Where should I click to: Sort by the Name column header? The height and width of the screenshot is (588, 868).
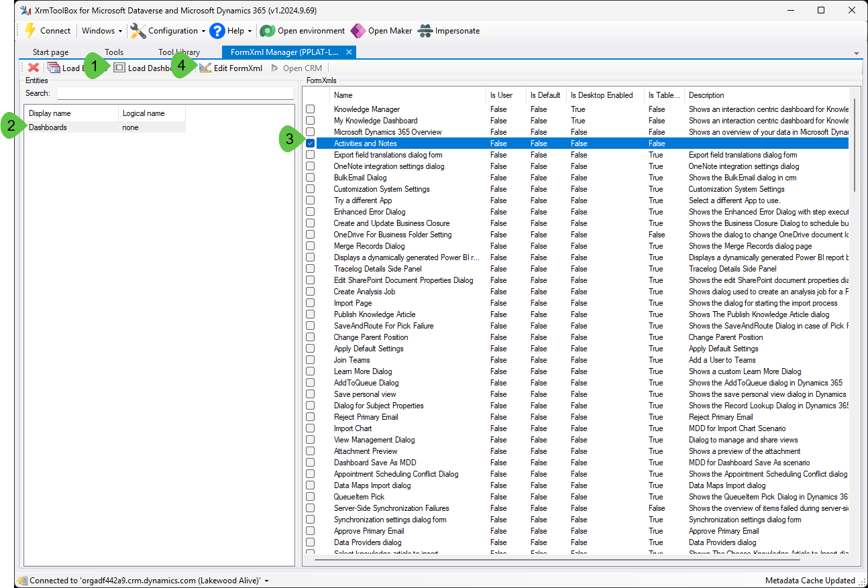coord(408,95)
